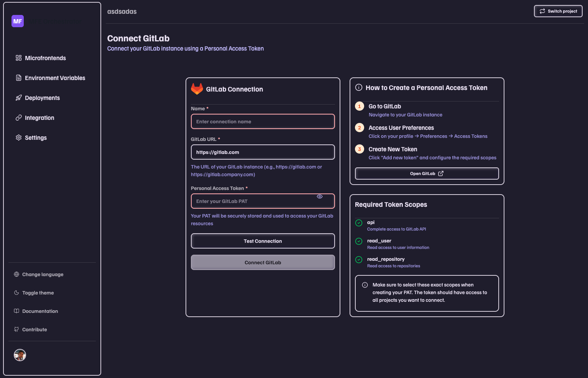Click the Integration link icon
The image size is (588, 378).
(18, 118)
